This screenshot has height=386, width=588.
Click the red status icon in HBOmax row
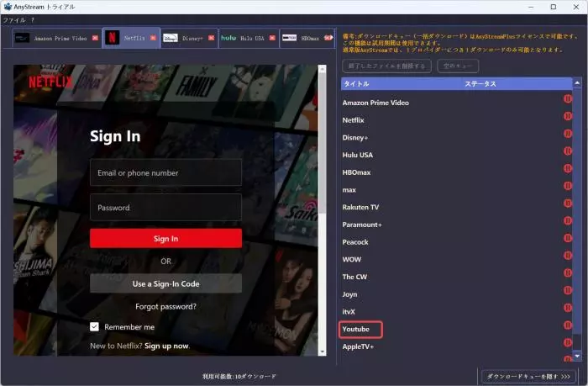568,168
